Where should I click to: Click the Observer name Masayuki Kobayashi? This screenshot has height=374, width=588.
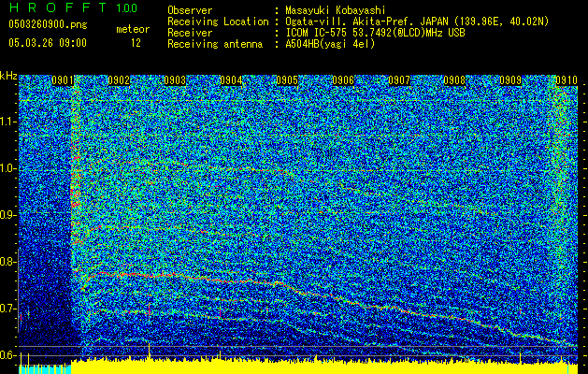(x=336, y=11)
